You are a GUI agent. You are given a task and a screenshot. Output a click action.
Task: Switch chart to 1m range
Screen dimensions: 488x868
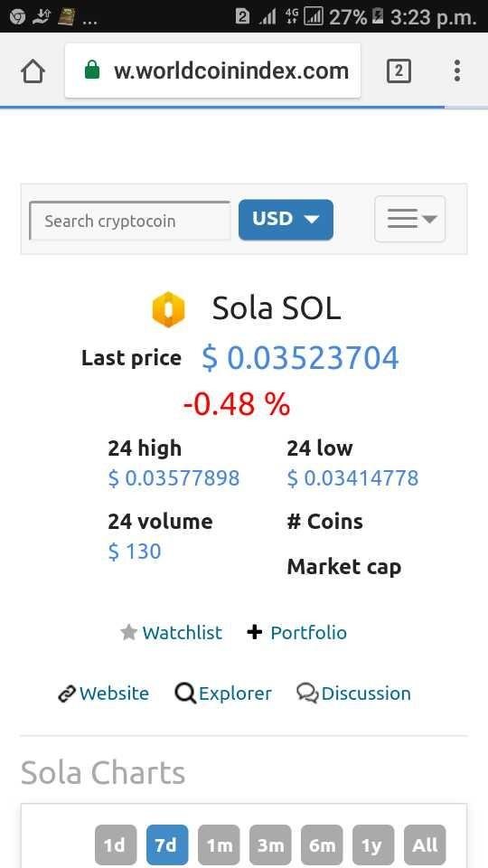tap(219, 845)
